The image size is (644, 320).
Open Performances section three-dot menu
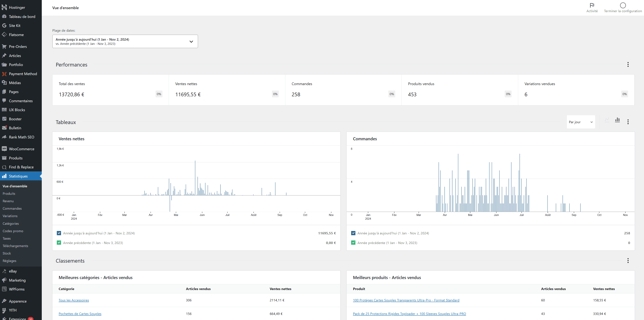pos(628,64)
